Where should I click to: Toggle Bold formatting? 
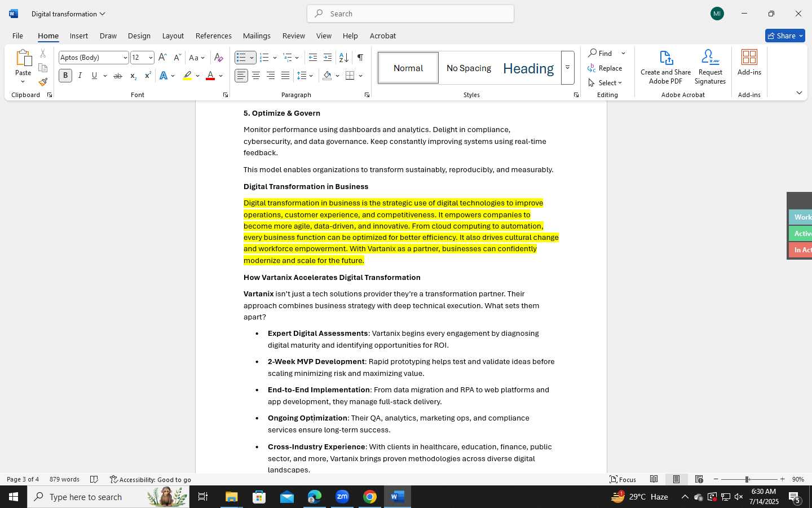point(65,76)
